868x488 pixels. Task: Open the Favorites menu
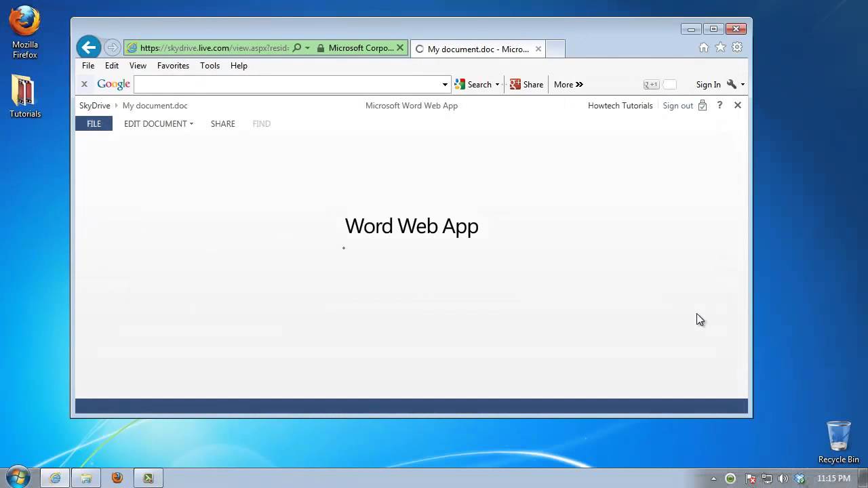click(x=173, y=66)
